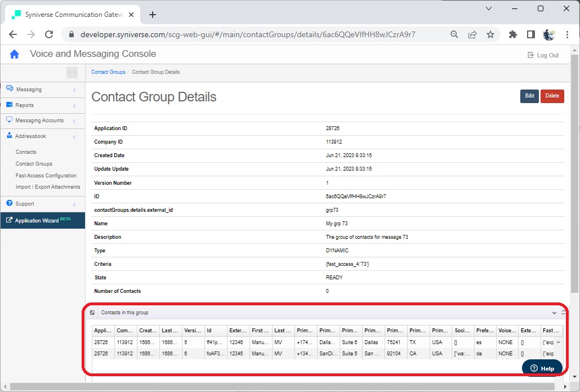Collapse the Addressbook menu chevron
This screenshot has width=580, height=392.
point(74,137)
